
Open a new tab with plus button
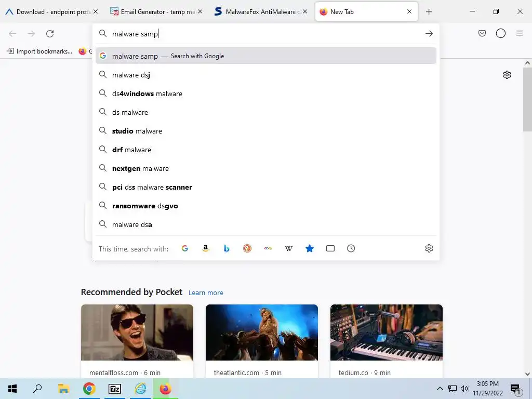pos(429,12)
